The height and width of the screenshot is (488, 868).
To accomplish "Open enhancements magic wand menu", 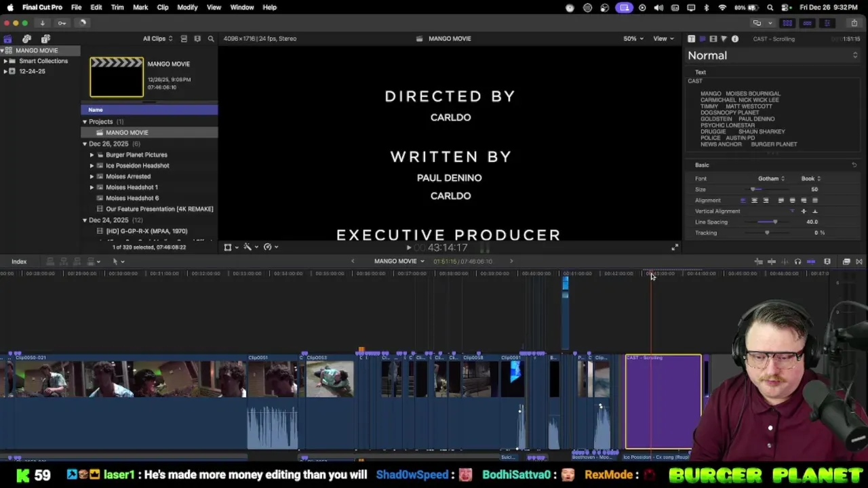I will point(250,247).
